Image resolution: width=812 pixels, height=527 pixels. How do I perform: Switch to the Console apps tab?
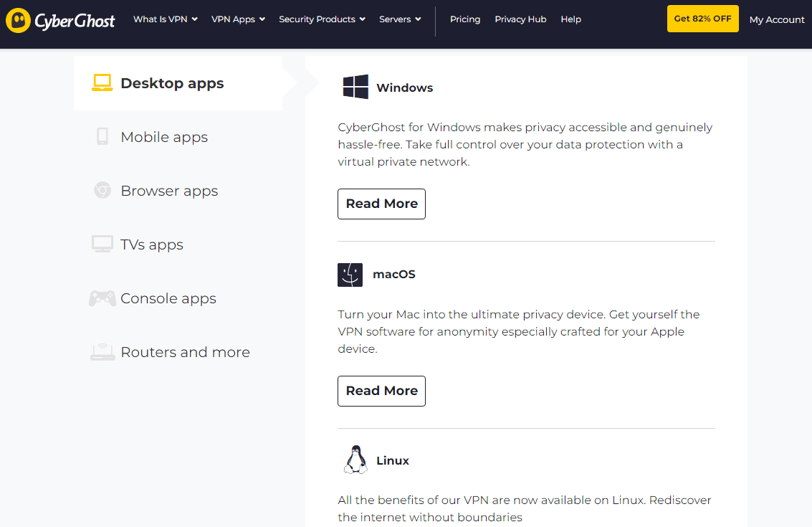click(x=178, y=298)
